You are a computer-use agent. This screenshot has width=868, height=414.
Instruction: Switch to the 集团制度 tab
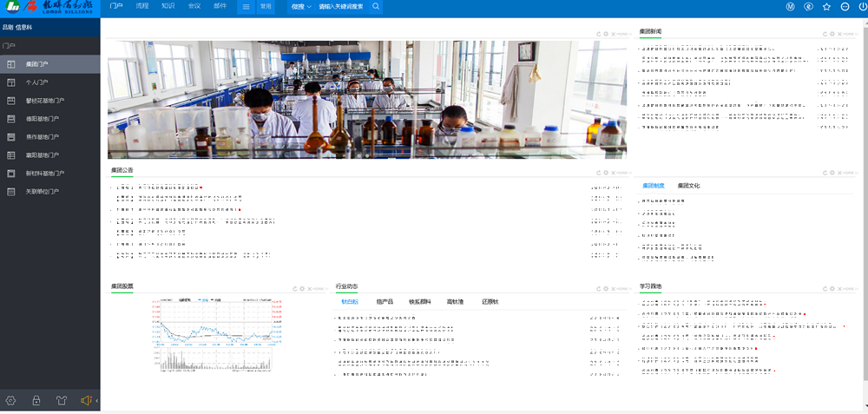tap(654, 186)
